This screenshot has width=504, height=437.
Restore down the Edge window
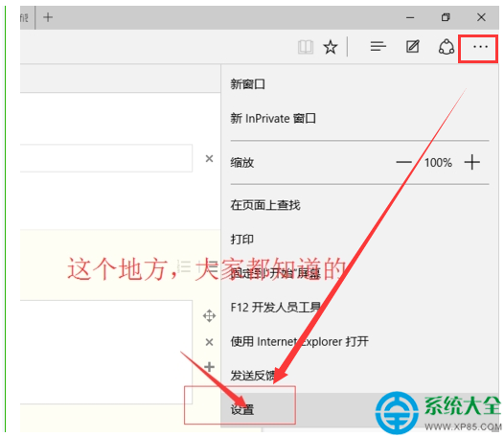tap(446, 17)
